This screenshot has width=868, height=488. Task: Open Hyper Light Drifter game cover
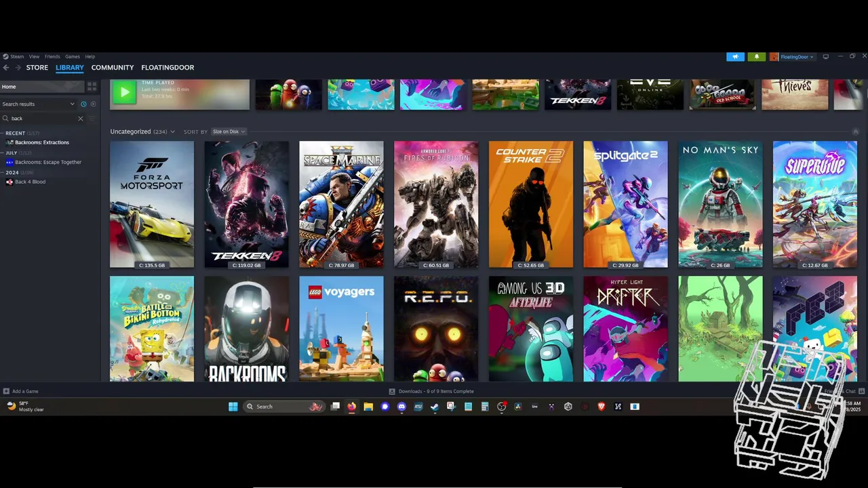pyautogui.click(x=625, y=329)
